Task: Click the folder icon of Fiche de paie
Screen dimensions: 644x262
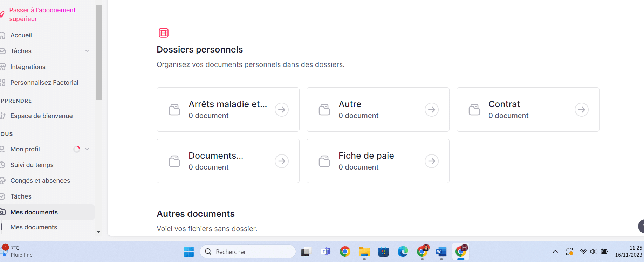Action: tap(324, 161)
